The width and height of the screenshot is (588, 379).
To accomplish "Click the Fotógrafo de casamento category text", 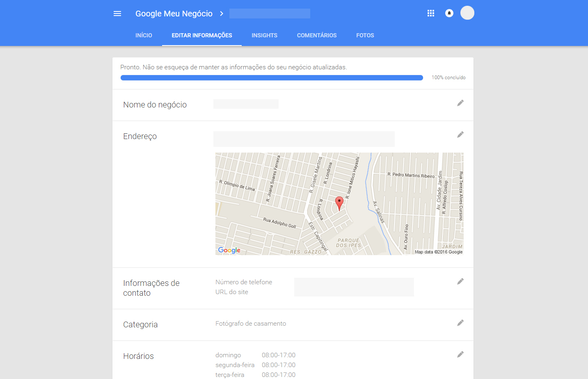I will click(x=251, y=324).
